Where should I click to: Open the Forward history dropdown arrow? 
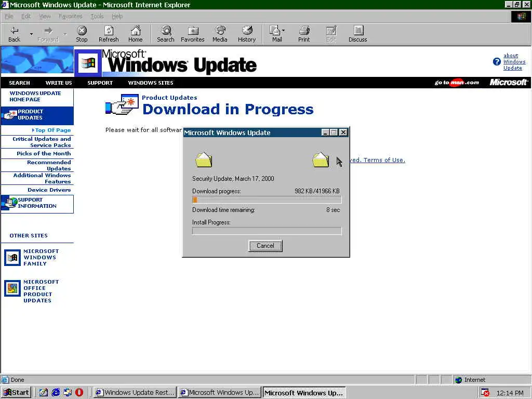coord(65,34)
